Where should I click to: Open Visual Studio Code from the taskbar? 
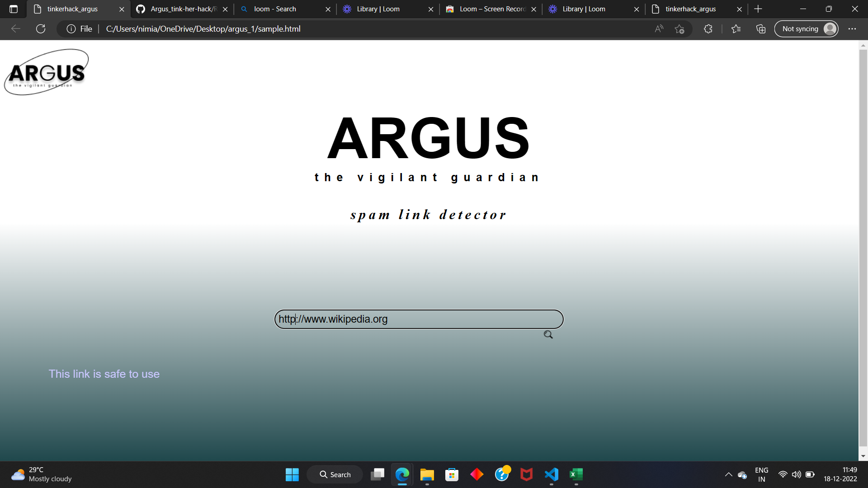tap(551, 474)
